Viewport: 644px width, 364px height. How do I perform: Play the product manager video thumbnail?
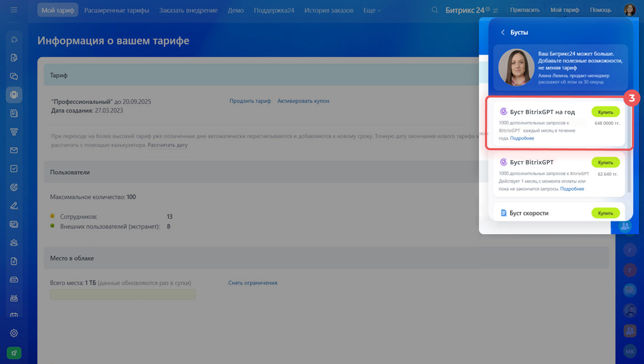(516, 67)
